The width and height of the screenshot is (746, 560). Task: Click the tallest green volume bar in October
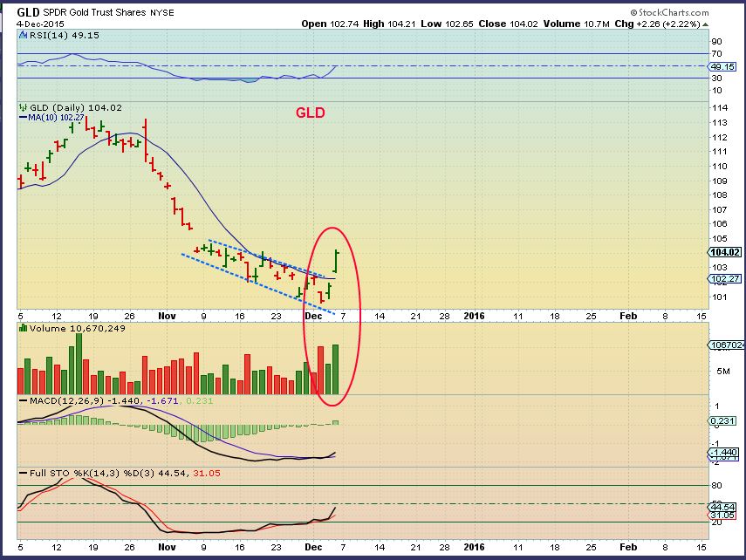tap(79, 364)
